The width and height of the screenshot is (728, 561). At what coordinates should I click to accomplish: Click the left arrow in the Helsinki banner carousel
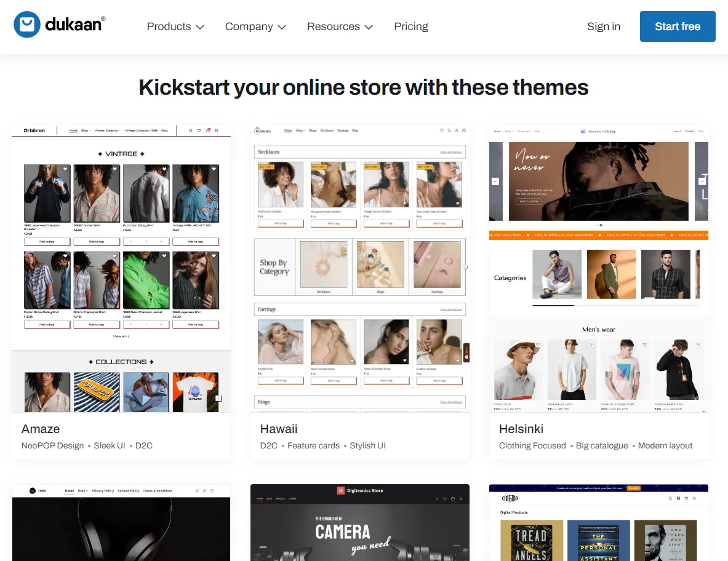495,181
